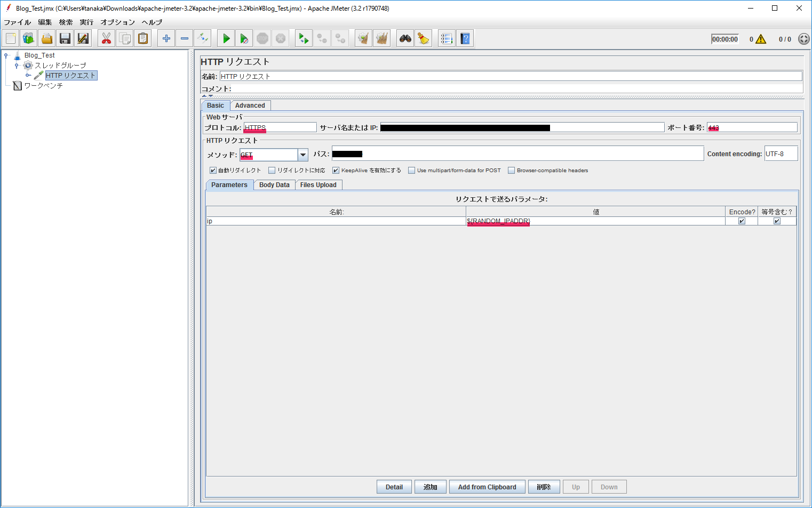
Task: Enable the リダイレクトに対応 checkbox
Action: click(272, 171)
